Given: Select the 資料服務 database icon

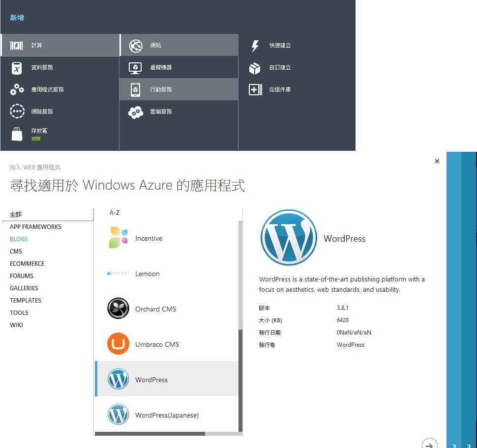Looking at the screenshot, I should (17, 68).
